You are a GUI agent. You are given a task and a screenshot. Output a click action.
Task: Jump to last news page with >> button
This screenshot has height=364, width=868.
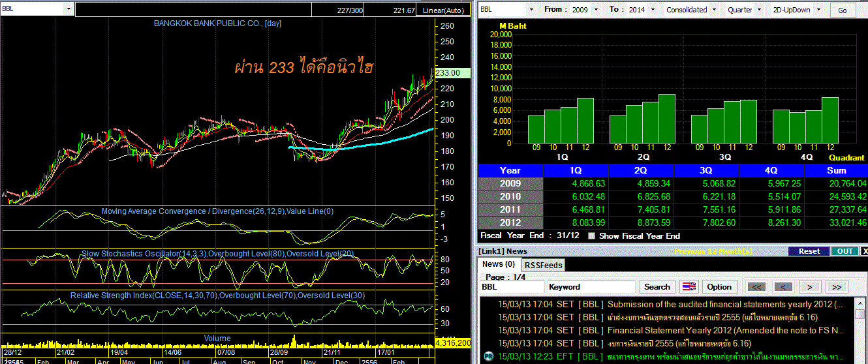837,287
